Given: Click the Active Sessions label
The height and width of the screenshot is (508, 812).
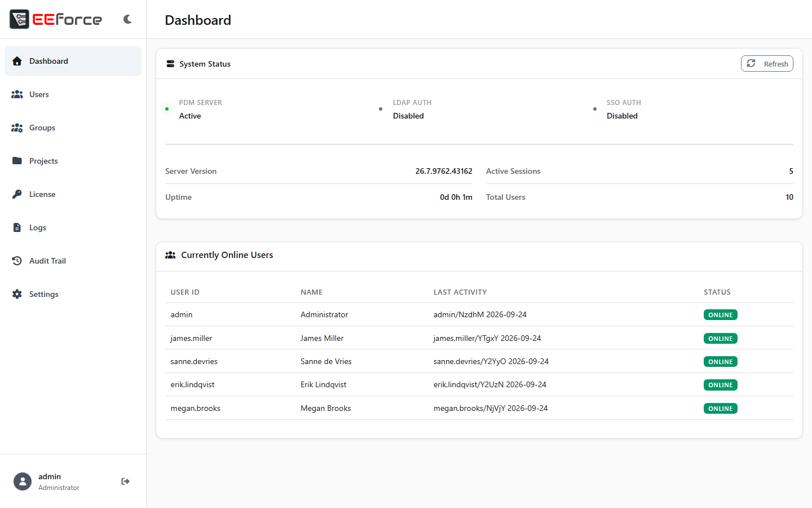Looking at the screenshot, I should (x=513, y=171).
